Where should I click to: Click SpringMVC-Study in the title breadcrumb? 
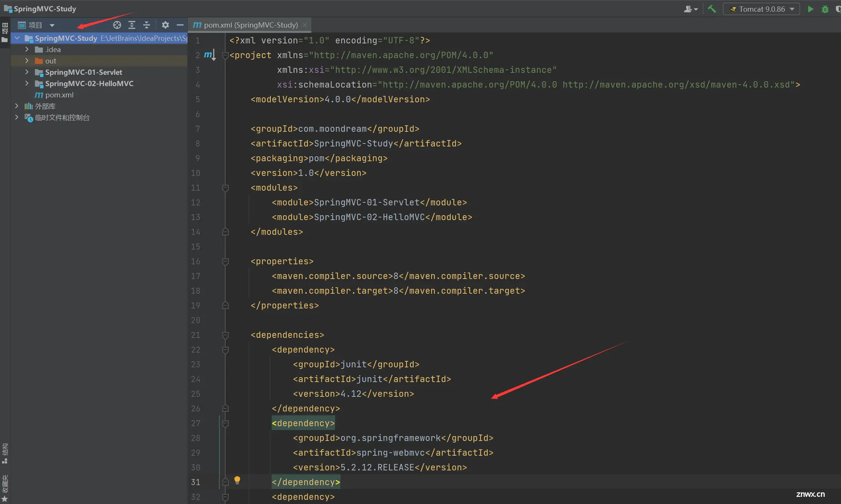click(45, 9)
